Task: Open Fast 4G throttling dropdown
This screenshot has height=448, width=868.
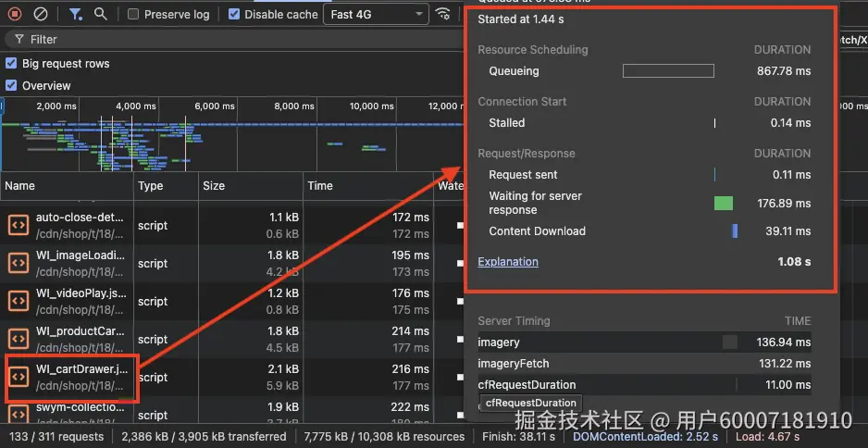Action: click(376, 15)
